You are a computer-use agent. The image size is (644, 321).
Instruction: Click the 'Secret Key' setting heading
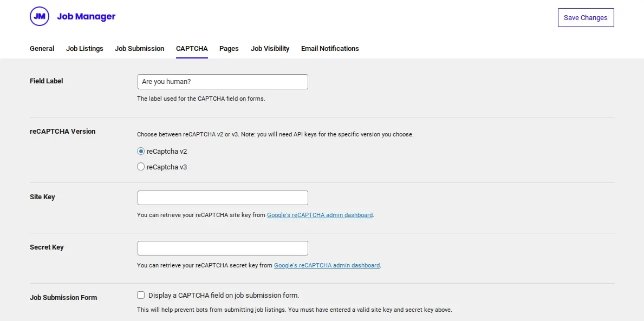tap(47, 247)
